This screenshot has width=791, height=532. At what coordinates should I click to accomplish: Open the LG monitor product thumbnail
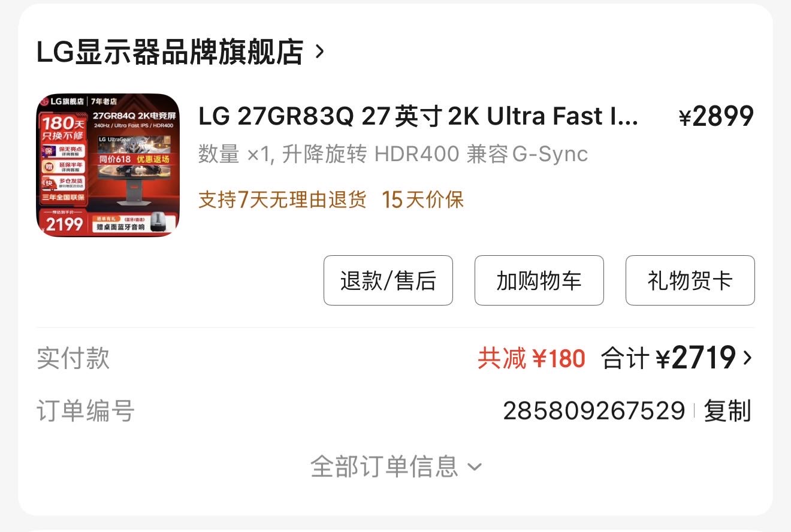[x=108, y=165]
